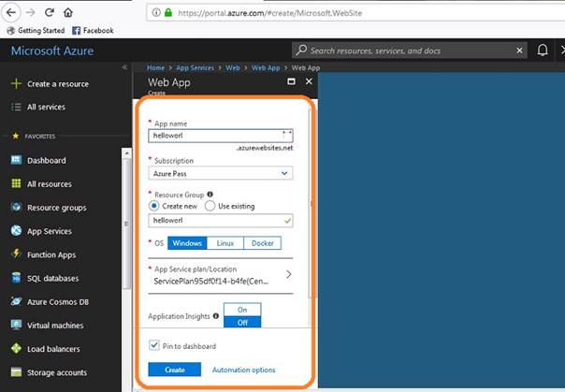Turn Application Insights Off
Image resolution: width=565 pixels, height=392 pixels.
pos(242,322)
